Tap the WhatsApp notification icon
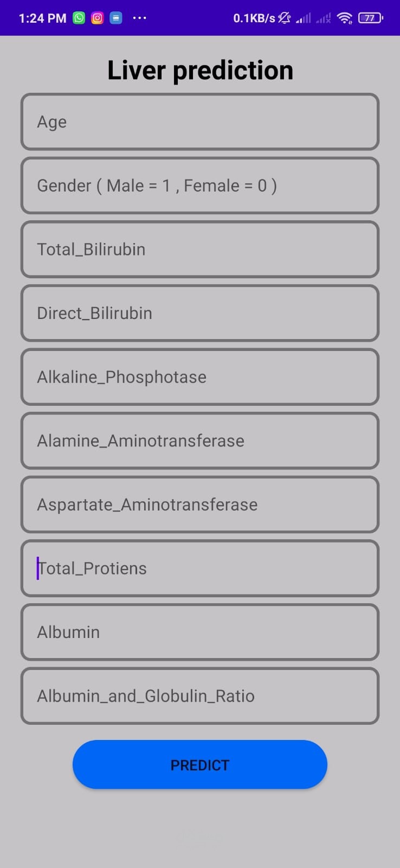Image resolution: width=400 pixels, height=868 pixels. point(79,18)
